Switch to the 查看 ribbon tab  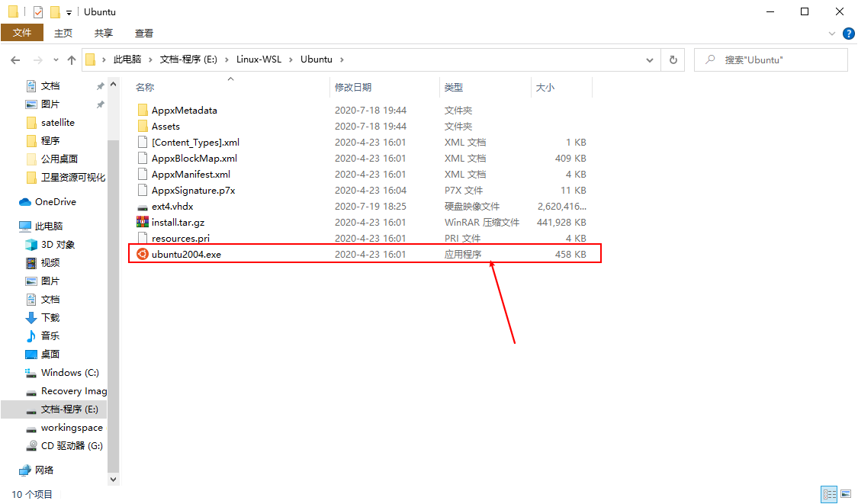pos(144,33)
